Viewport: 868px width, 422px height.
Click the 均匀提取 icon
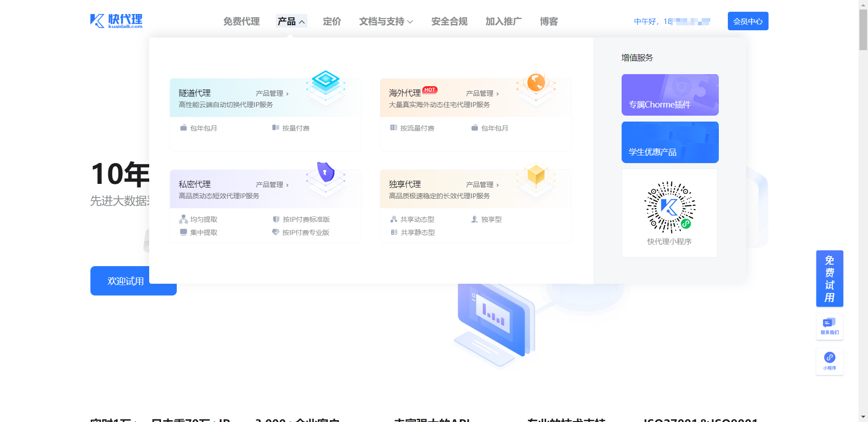(x=184, y=219)
